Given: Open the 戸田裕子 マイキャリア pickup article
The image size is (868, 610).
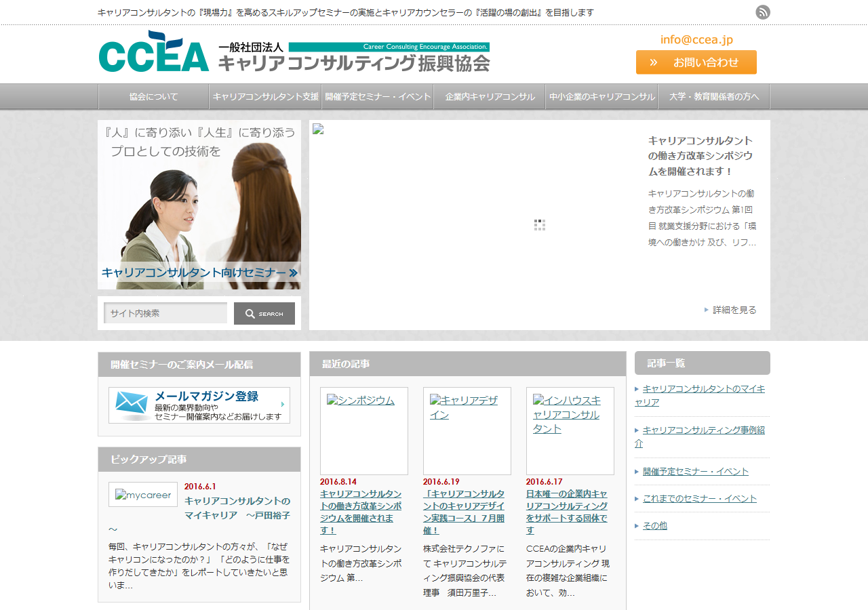Looking at the screenshot, I should coord(237,508).
